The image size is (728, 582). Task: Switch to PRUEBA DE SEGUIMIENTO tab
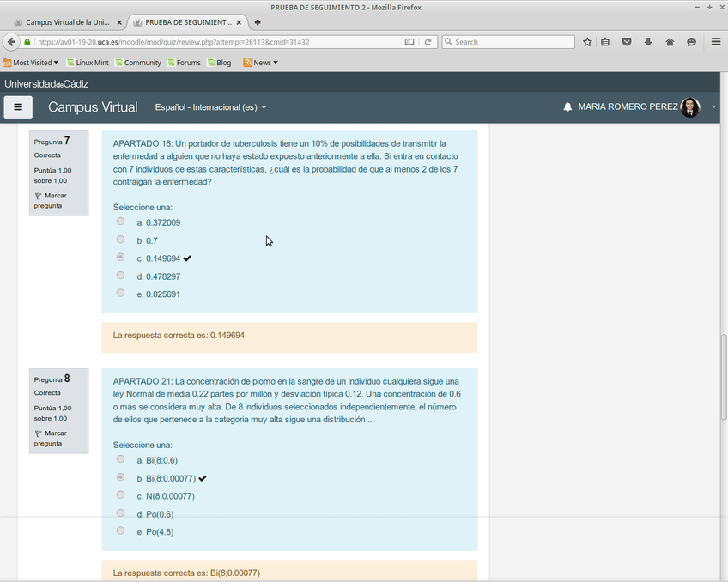[188, 22]
